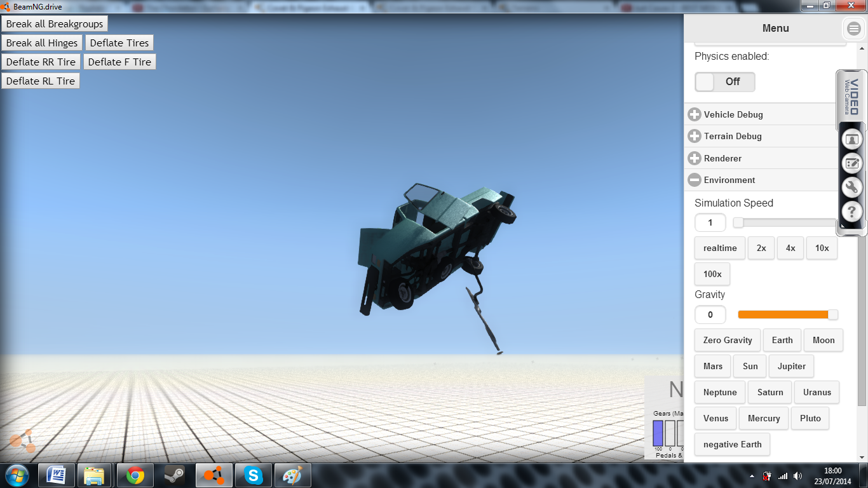Select Jupiter gravity preset

coord(792,366)
